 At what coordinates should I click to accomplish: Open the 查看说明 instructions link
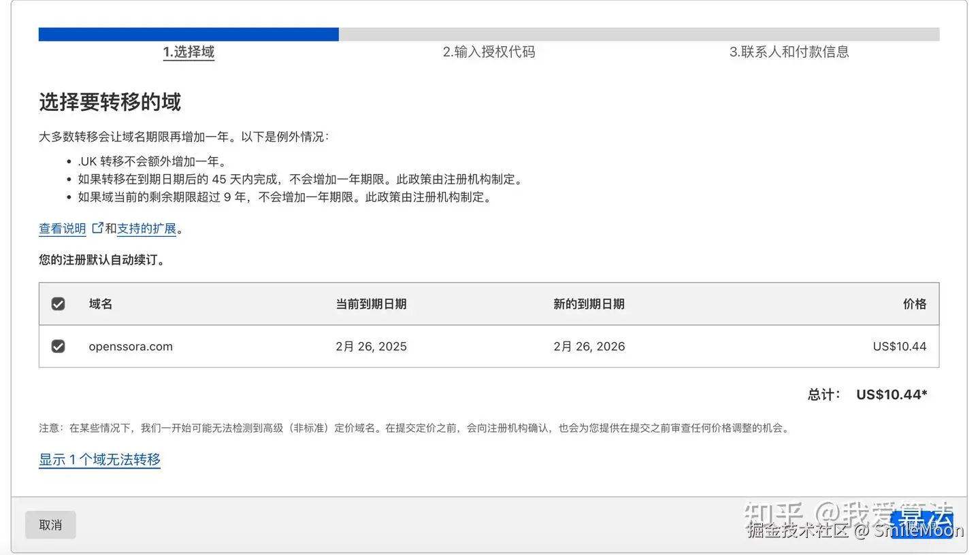click(63, 229)
